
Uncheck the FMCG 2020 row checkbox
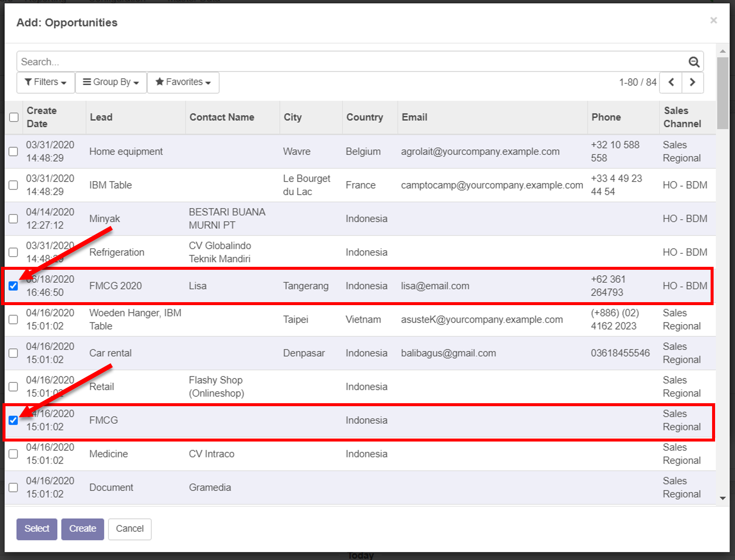(x=13, y=286)
